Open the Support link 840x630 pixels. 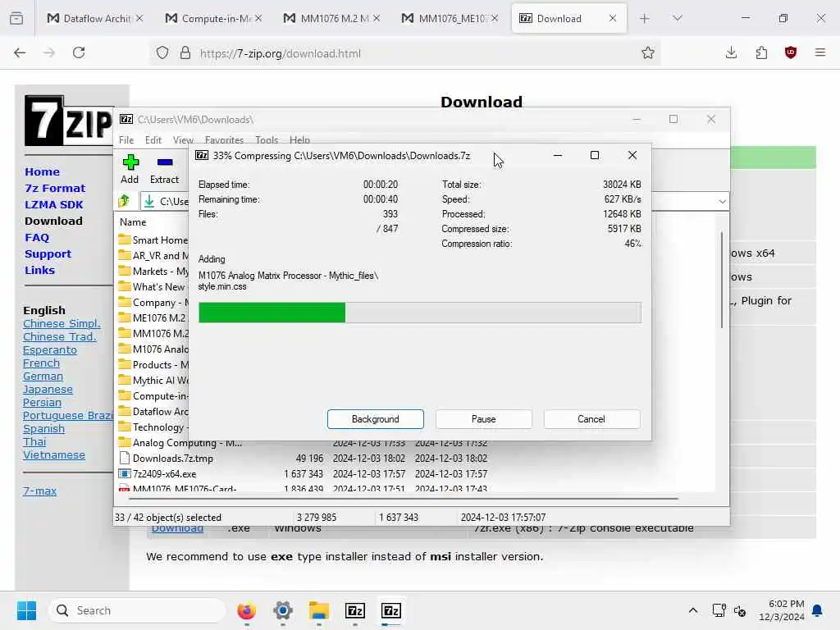coord(48,254)
